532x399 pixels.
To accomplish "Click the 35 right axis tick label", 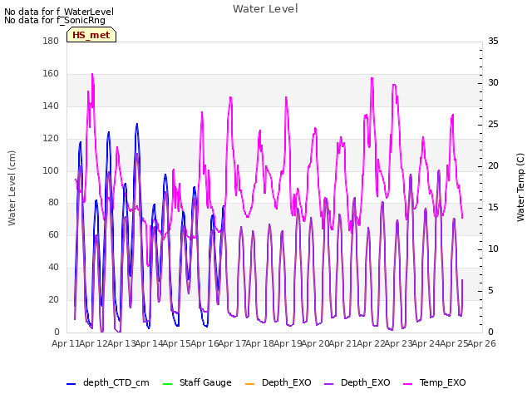I will 493,42.
